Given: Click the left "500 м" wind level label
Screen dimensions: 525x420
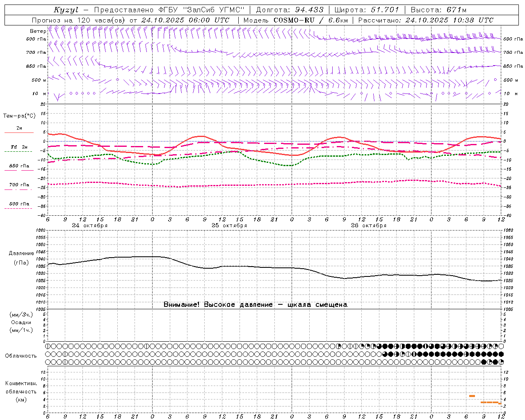Looking at the screenshot, I should [x=39, y=80].
